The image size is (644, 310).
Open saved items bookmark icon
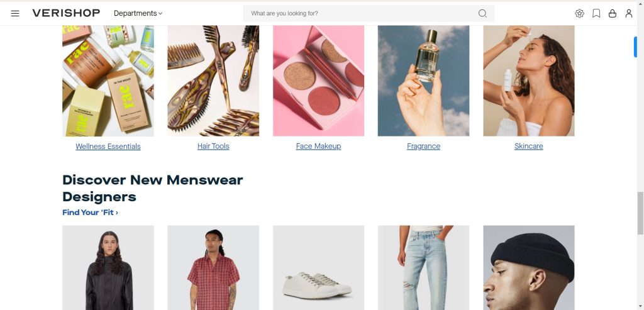click(x=596, y=14)
